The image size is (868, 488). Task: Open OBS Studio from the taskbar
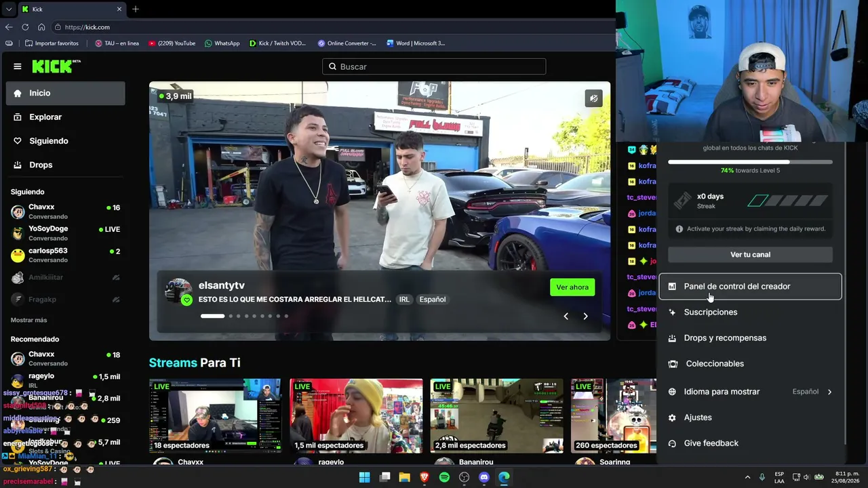(464, 477)
